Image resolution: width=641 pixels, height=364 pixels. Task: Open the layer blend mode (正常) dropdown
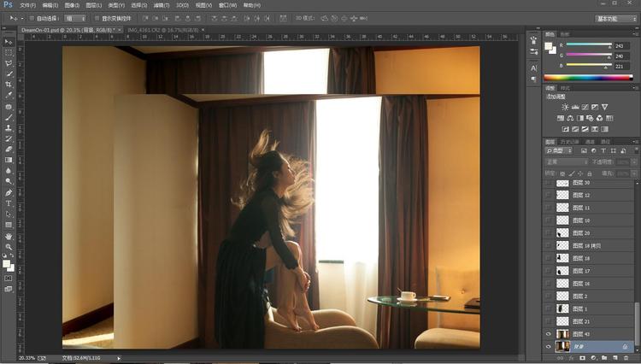tap(566, 161)
